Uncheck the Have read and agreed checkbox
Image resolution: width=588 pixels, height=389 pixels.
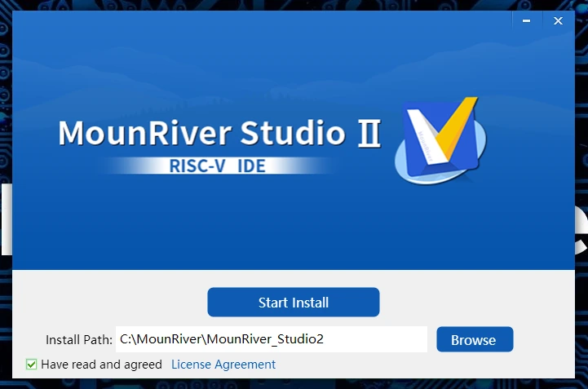pyautogui.click(x=31, y=365)
